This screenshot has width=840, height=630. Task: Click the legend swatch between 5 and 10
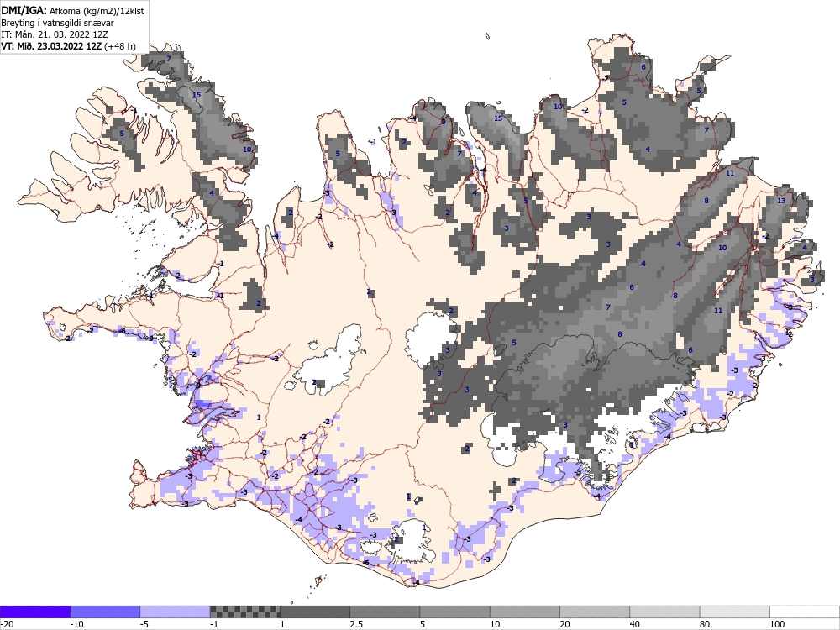click(x=454, y=612)
